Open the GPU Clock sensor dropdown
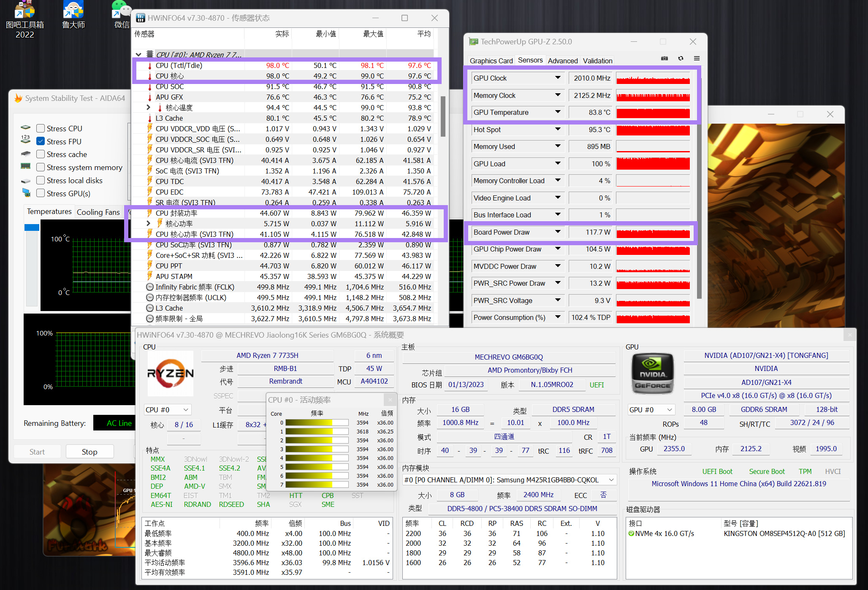The height and width of the screenshot is (590, 868). (x=558, y=78)
